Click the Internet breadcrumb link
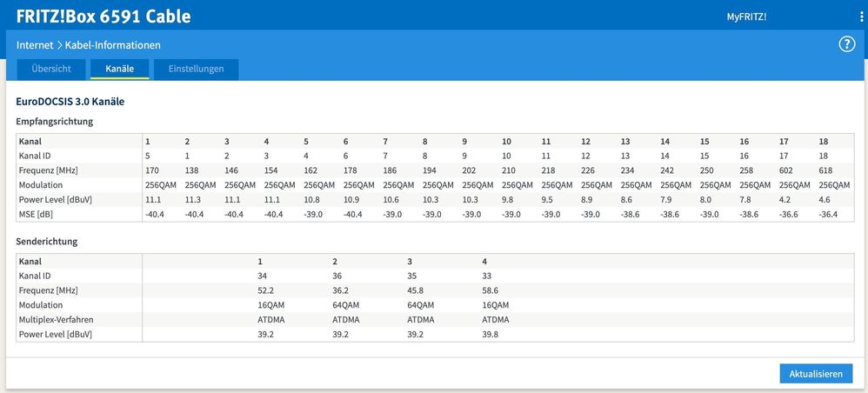The height and width of the screenshot is (393, 868). 35,45
